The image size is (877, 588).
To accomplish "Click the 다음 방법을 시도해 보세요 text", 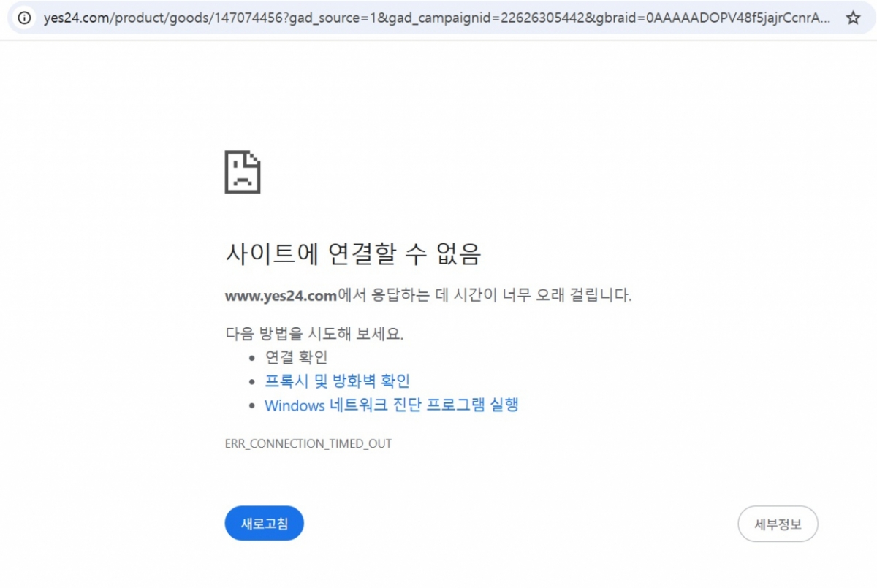I will click(x=314, y=334).
